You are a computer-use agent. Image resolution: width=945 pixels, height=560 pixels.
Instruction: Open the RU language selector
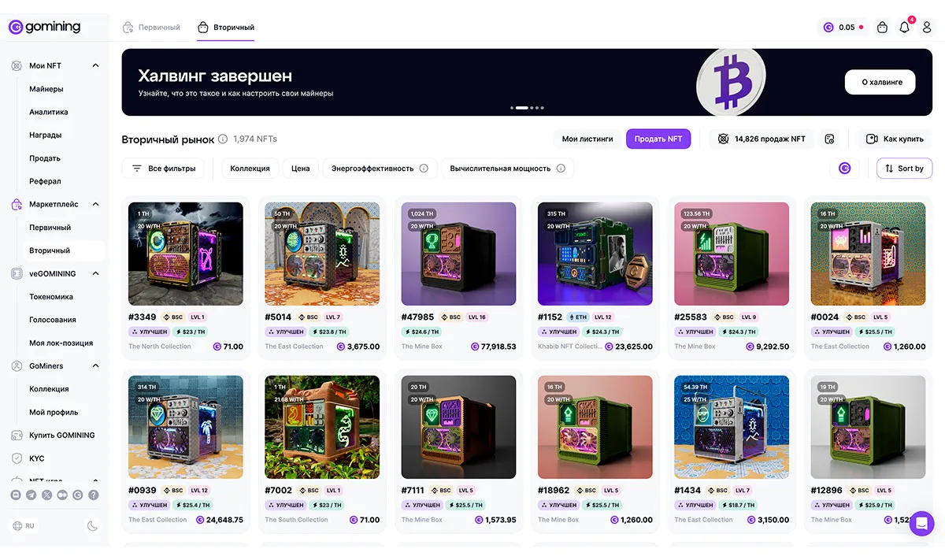24,526
